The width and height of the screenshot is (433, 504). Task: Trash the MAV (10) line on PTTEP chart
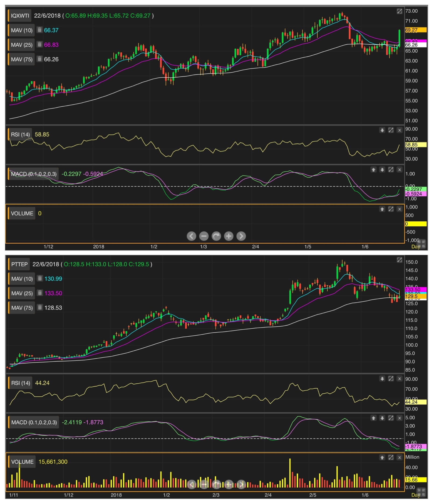[40, 278]
